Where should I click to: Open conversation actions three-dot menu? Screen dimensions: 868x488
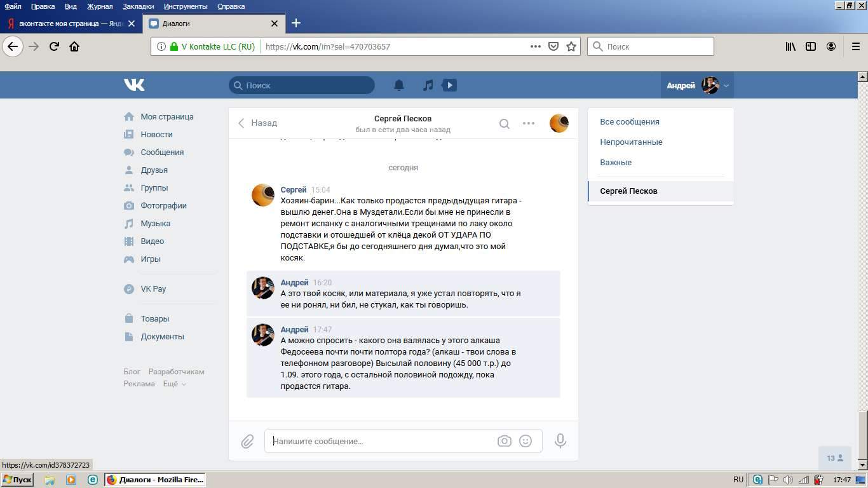tap(529, 123)
